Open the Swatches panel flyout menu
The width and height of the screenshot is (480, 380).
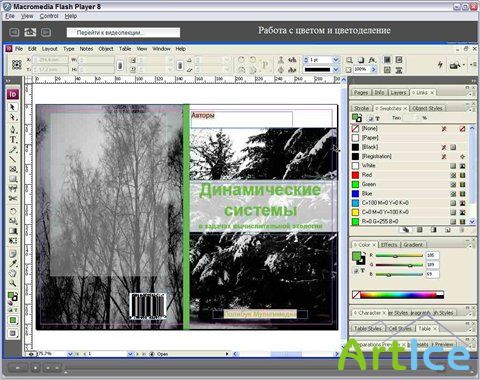coord(470,109)
